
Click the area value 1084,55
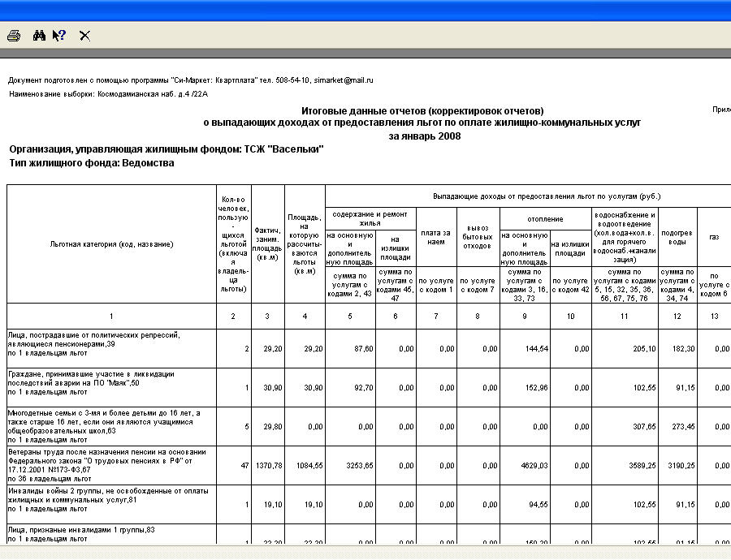click(x=309, y=465)
